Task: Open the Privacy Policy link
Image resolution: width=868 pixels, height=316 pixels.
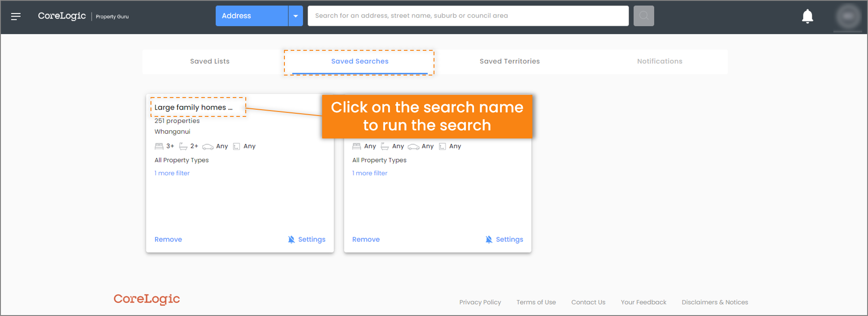Action: (480, 302)
